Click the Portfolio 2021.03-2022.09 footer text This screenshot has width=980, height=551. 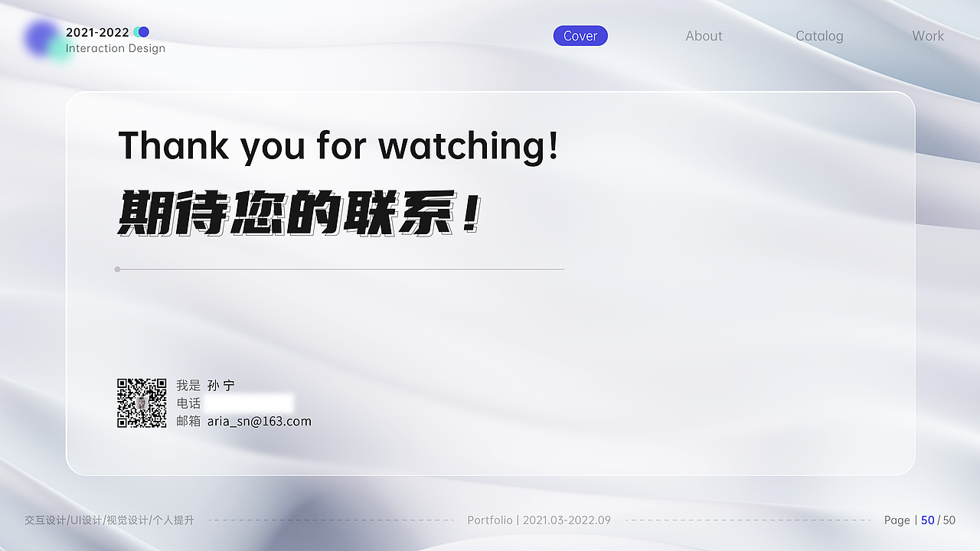tap(539, 520)
